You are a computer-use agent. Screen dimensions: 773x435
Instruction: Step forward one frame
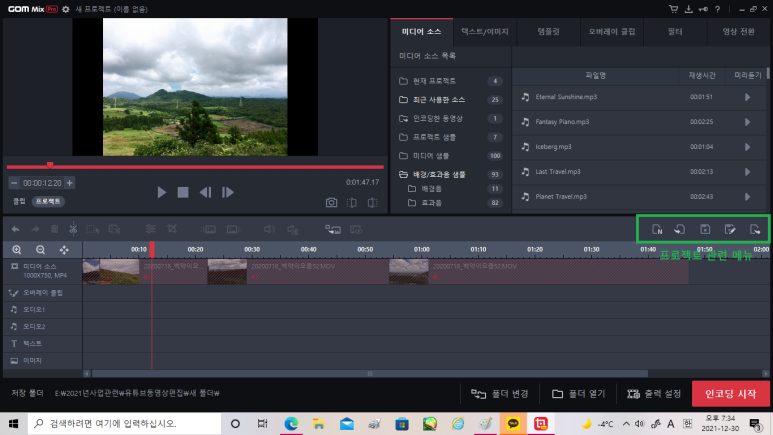(x=227, y=192)
